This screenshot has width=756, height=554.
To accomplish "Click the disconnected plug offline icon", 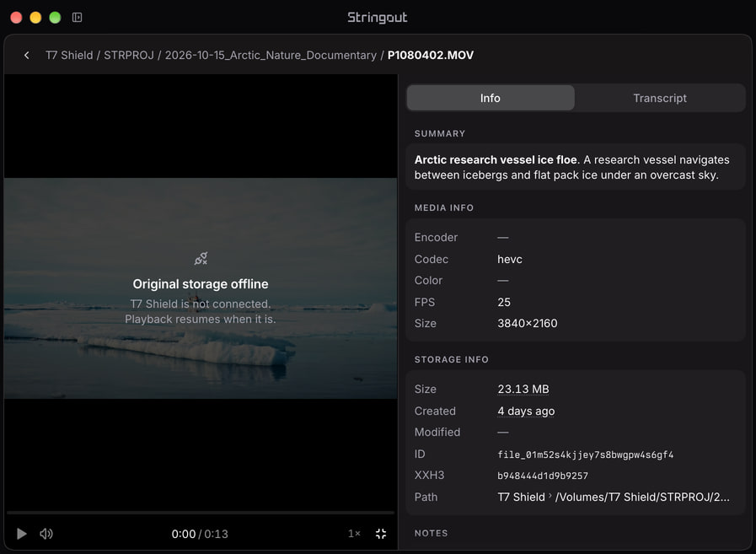I will (x=201, y=258).
